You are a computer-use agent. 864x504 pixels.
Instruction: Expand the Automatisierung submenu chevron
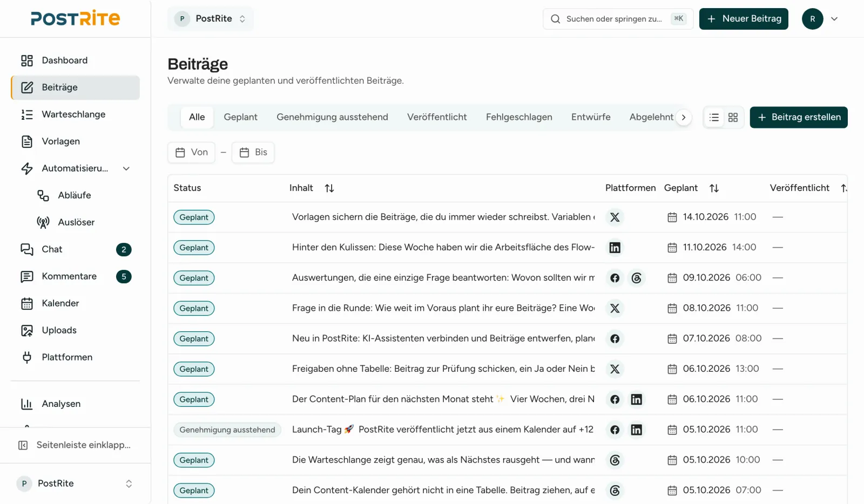126,168
